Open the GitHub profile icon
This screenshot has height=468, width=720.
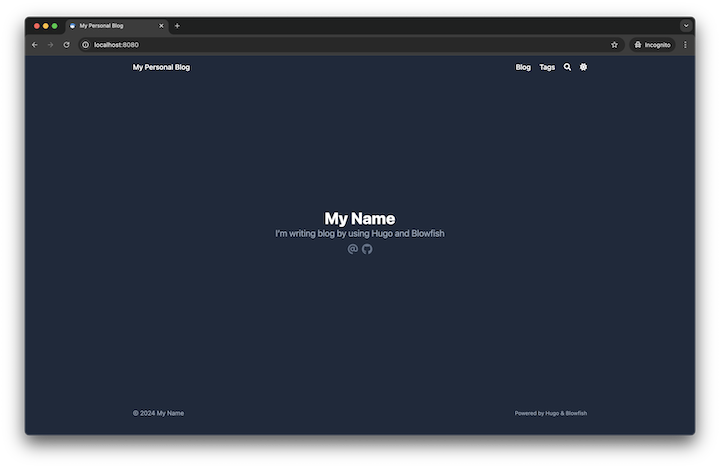tap(367, 249)
